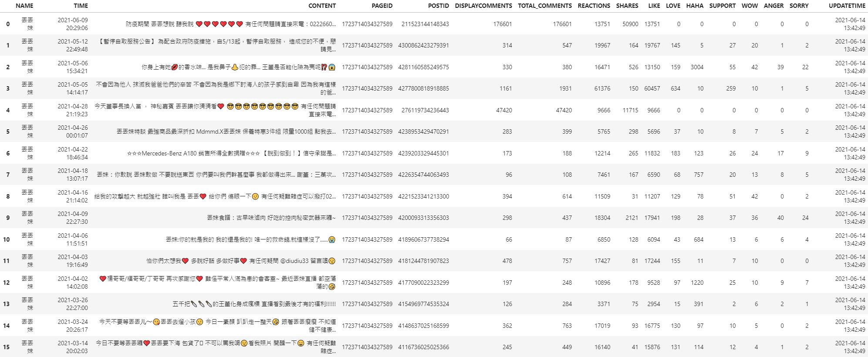Screen dimensions: 868x357
Task: Click the time cell 2021-04-22 18:46:34
Action: tap(73, 153)
